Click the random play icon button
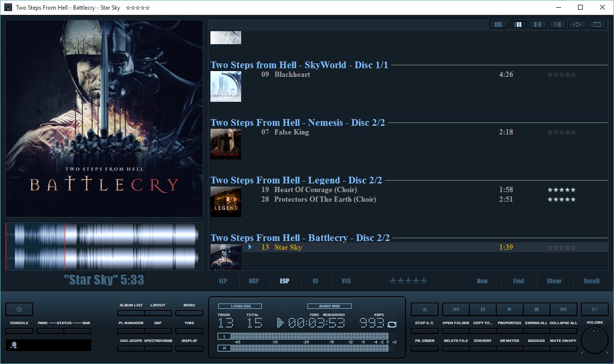 (594, 309)
